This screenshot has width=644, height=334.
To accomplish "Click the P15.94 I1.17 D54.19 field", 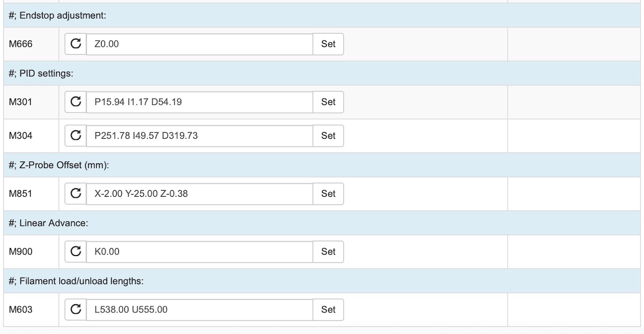I will pyautogui.click(x=199, y=102).
